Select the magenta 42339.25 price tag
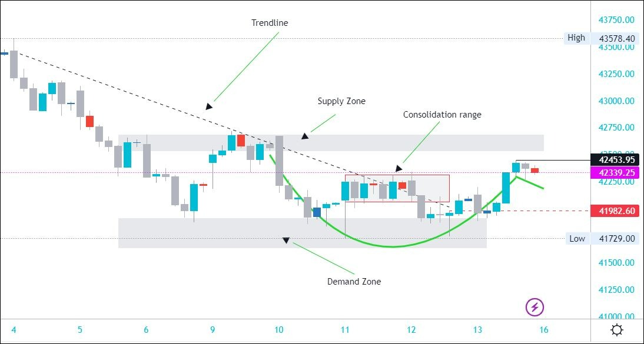 click(616, 172)
